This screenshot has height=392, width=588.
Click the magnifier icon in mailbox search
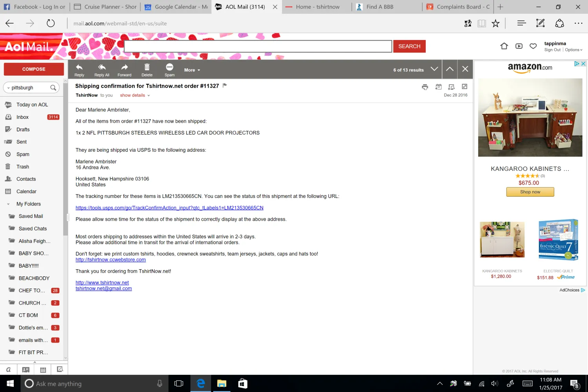click(53, 88)
